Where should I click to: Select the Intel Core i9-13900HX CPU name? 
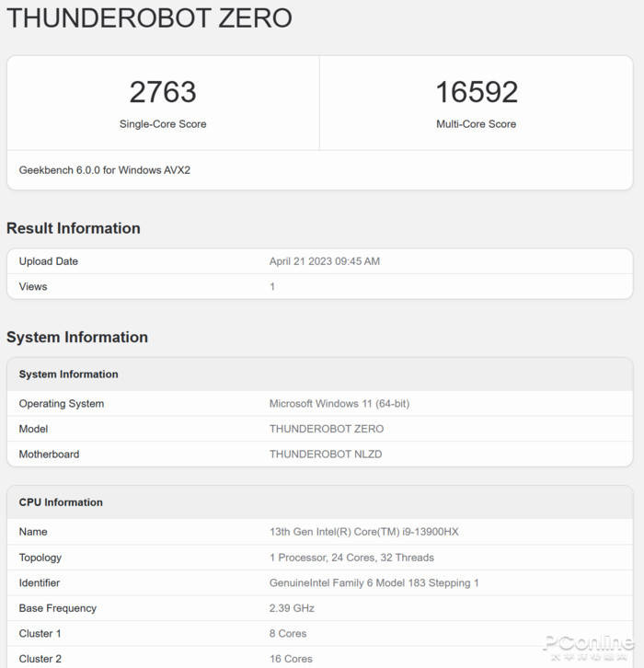363,532
